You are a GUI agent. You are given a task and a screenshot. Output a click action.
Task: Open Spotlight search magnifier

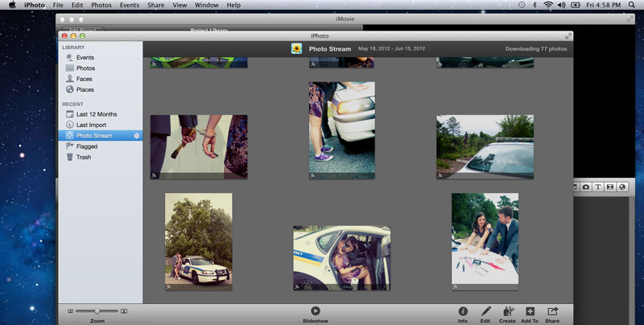(632, 5)
